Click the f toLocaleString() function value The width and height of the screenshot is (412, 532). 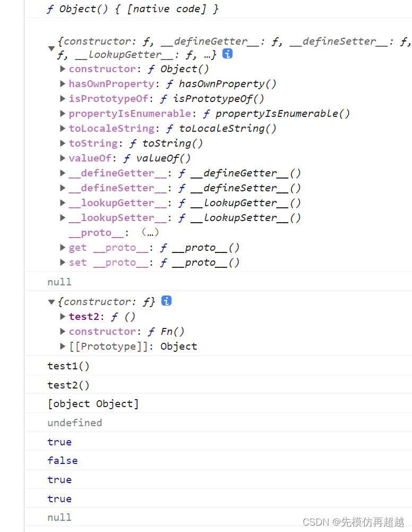(x=221, y=129)
